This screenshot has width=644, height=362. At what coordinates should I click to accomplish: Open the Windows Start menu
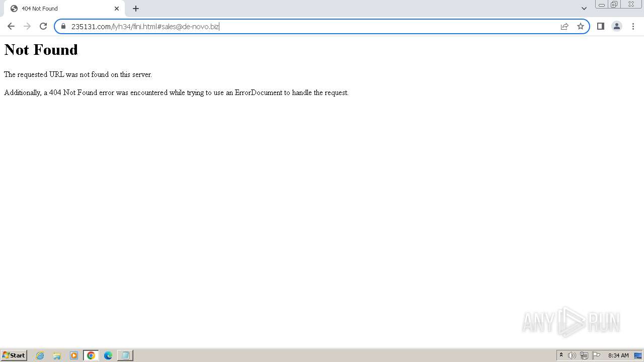click(x=14, y=355)
